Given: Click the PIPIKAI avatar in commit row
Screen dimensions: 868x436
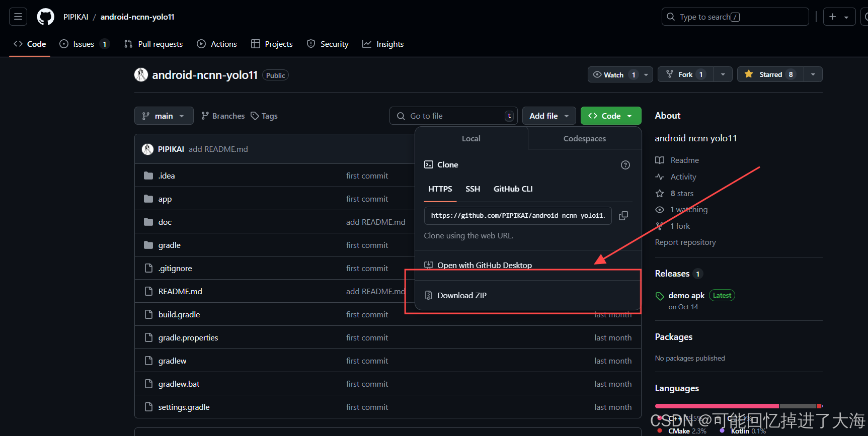Looking at the screenshot, I should [147, 149].
